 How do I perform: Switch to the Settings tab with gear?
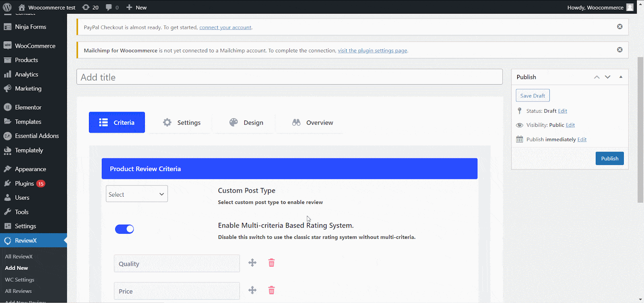pos(182,122)
